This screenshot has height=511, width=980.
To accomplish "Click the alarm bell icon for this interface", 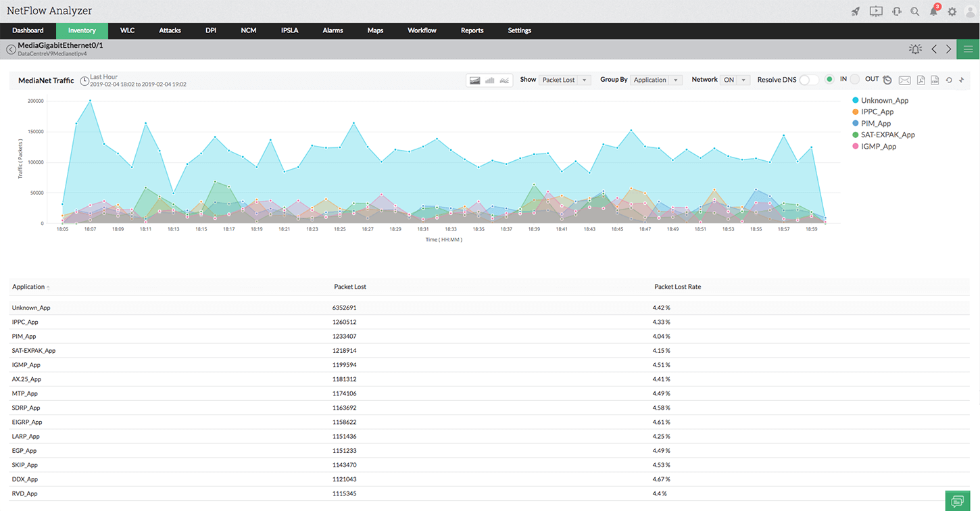I will pos(915,49).
